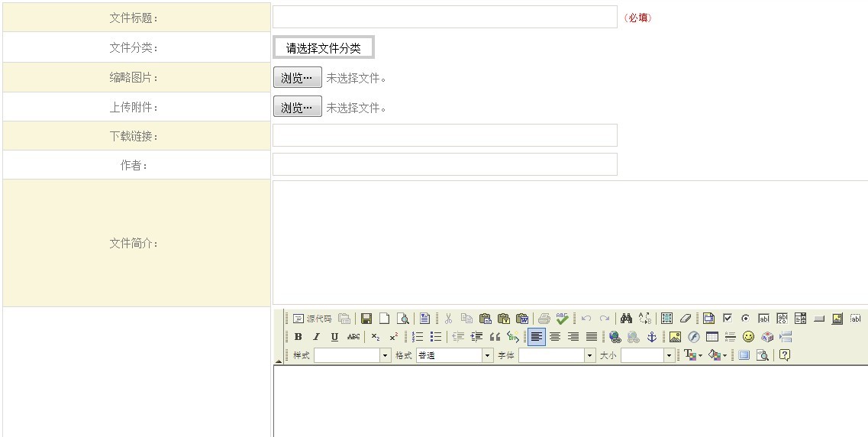Toggle bold formatting
Viewport: 868px width, 437px height.
(298, 337)
